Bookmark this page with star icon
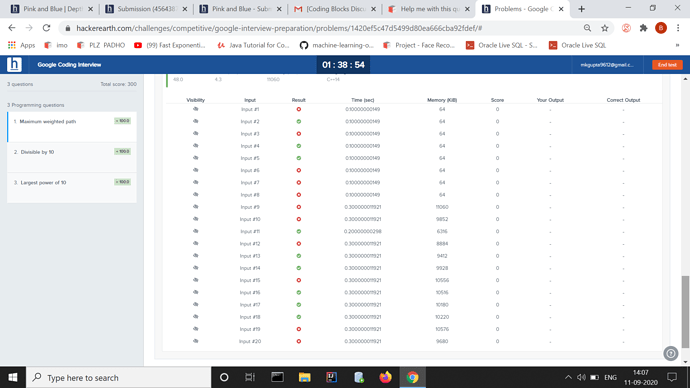690x388 pixels. pos(605,28)
